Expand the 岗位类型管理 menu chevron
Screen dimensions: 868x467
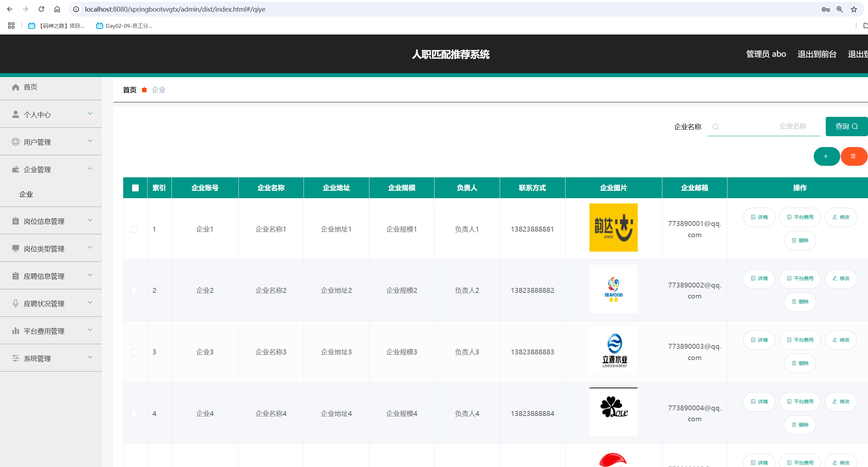tap(90, 248)
